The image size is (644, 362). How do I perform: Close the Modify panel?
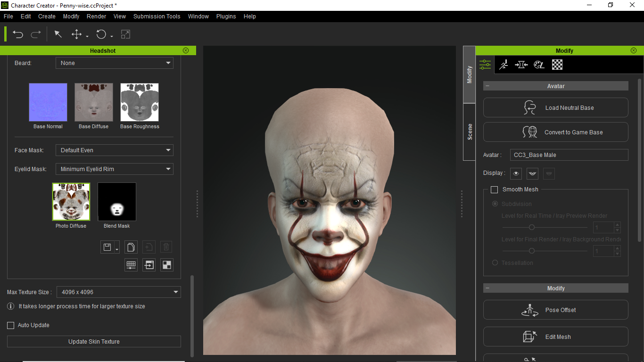point(634,50)
